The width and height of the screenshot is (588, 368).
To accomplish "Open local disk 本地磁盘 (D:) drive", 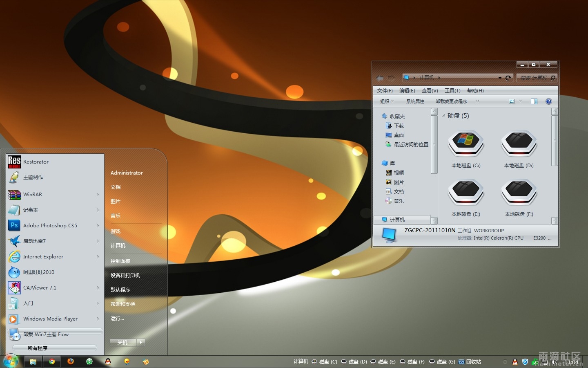I will [519, 149].
